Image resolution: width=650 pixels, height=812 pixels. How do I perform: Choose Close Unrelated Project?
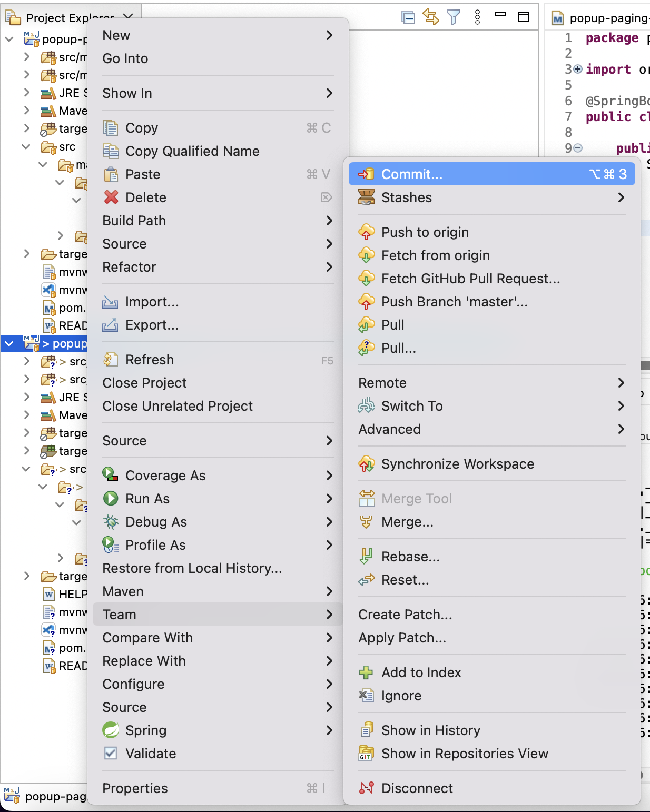218,406
